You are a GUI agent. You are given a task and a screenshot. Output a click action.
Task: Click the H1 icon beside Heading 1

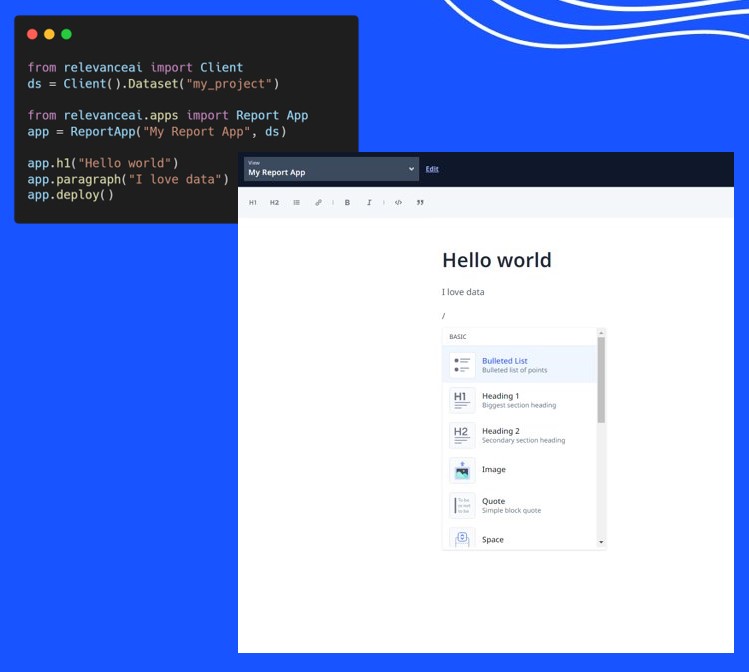pyautogui.click(x=462, y=400)
